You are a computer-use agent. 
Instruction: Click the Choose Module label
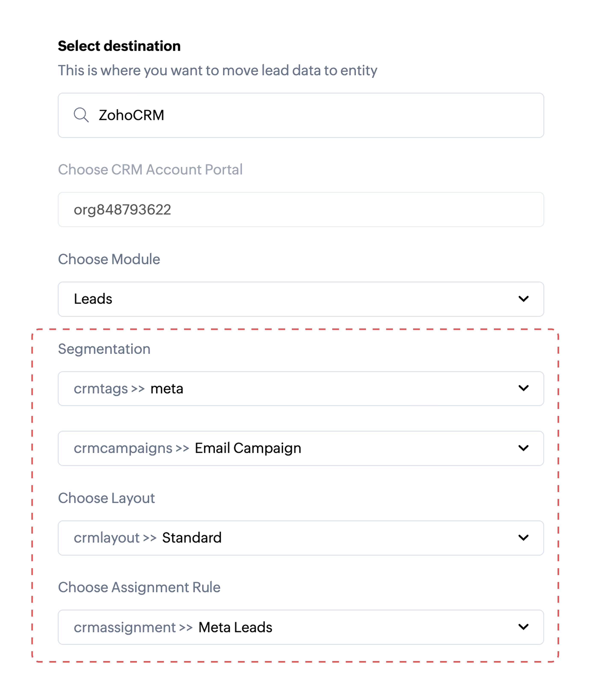pos(109,259)
